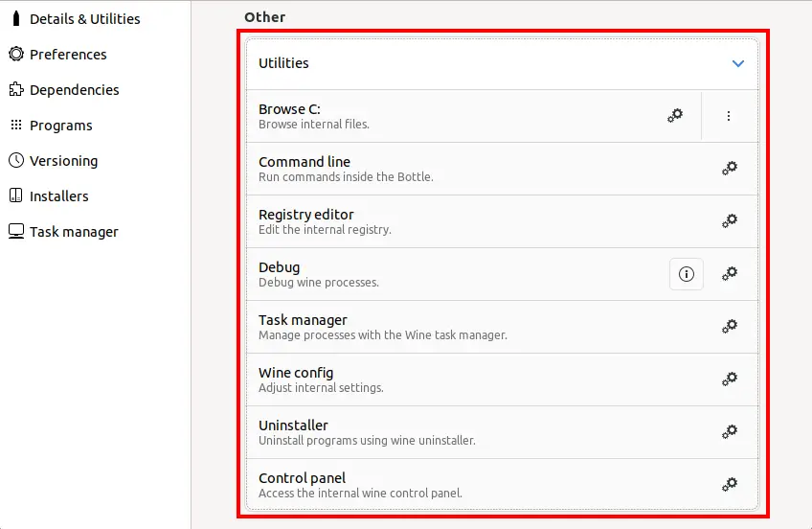This screenshot has width=812, height=529.
Task: Click the gear icon beside Registry editor
Action: pyautogui.click(x=730, y=221)
